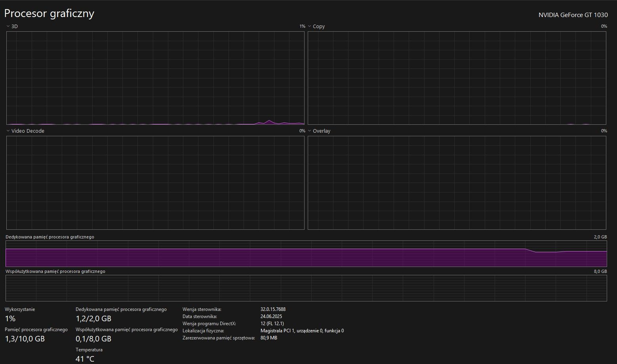Click the "41 °C" temperature value

point(85,359)
